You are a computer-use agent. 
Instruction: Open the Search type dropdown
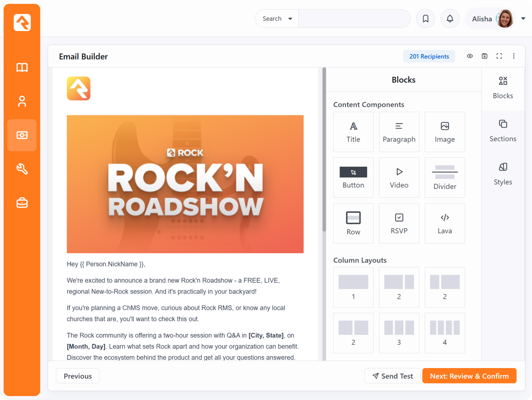point(277,19)
